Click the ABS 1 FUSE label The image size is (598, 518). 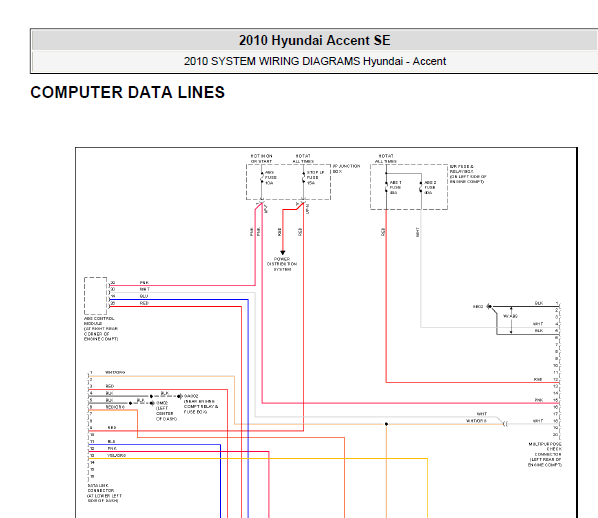[x=395, y=187]
